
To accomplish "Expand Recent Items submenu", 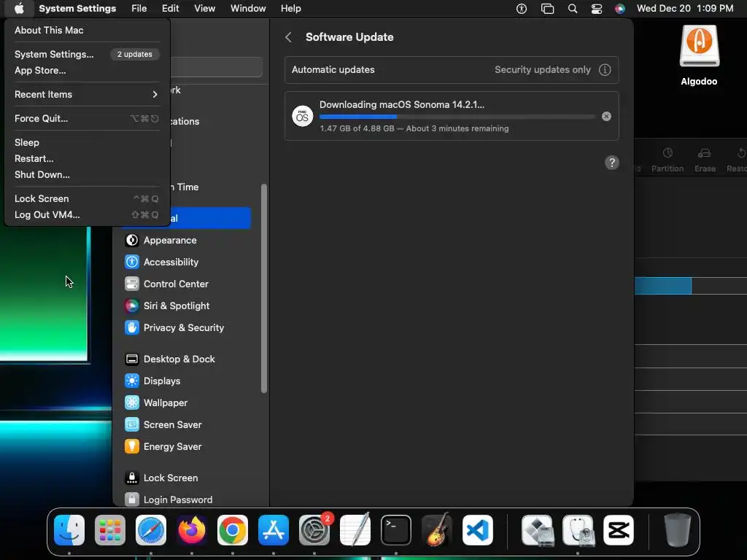I will click(88, 94).
